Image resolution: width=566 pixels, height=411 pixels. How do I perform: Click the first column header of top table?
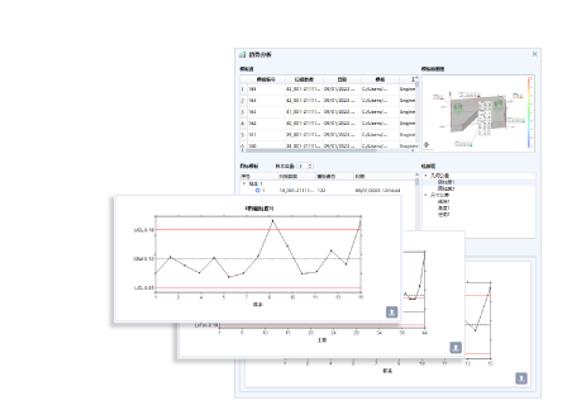pyautogui.click(x=266, y=79)
